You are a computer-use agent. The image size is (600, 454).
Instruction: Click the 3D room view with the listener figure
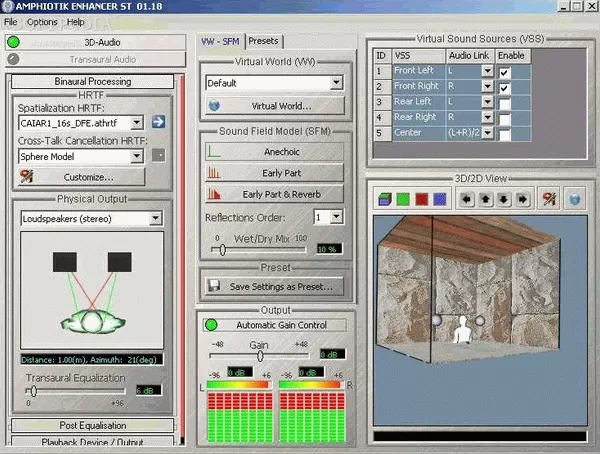480,320
